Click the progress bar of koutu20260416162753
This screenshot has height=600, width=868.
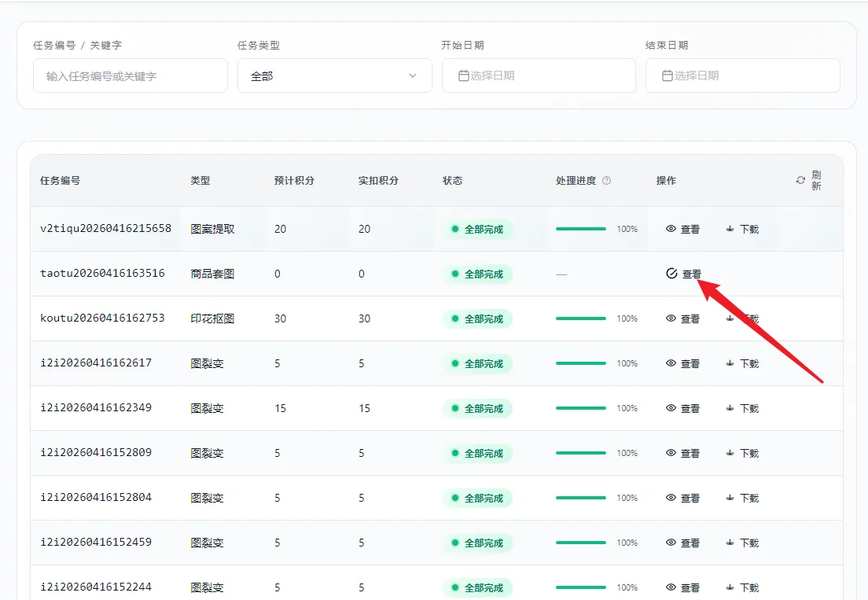pos(580,318)
